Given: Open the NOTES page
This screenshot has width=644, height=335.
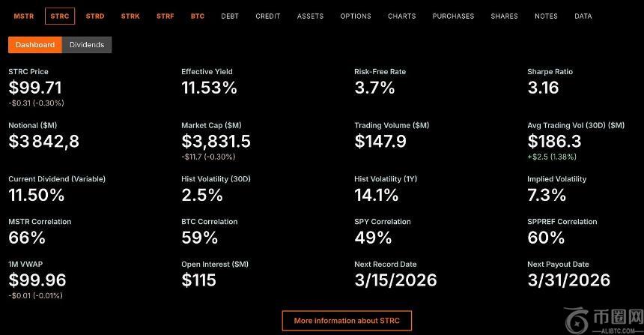Looking at the screenshot, I should (546, 16).
